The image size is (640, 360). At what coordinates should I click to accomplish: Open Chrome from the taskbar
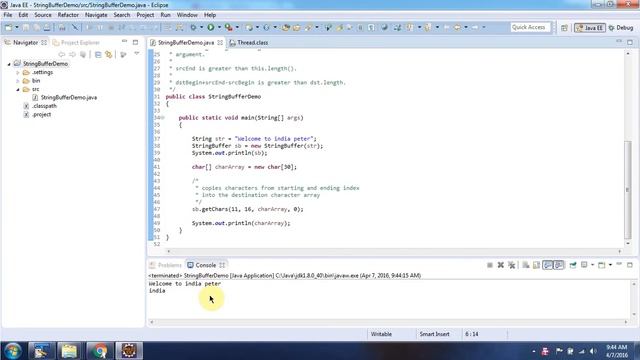(x=99, y=351)
